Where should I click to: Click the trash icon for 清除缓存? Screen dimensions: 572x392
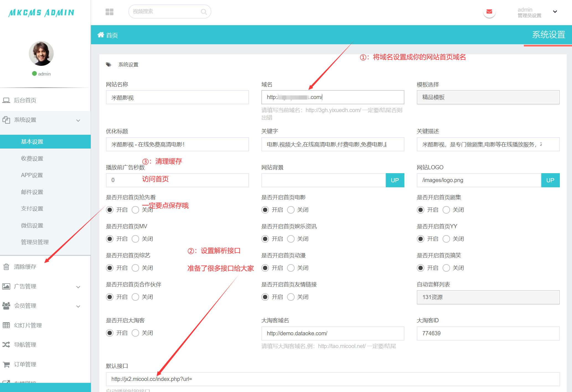click(x=6, y=267)
